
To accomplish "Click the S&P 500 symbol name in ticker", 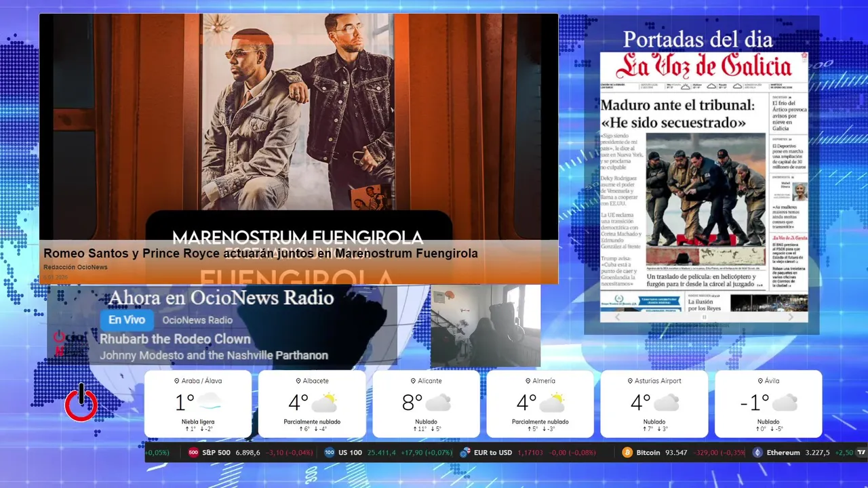I will 216,452.
